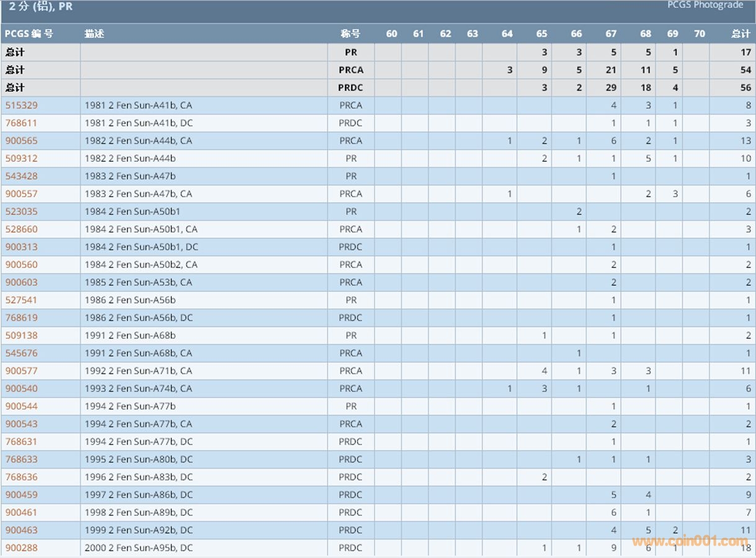Click the 1993 2 Fen Sun-A74b, CA description
This screenshot has height=558, width=756.
pos(138,389)
